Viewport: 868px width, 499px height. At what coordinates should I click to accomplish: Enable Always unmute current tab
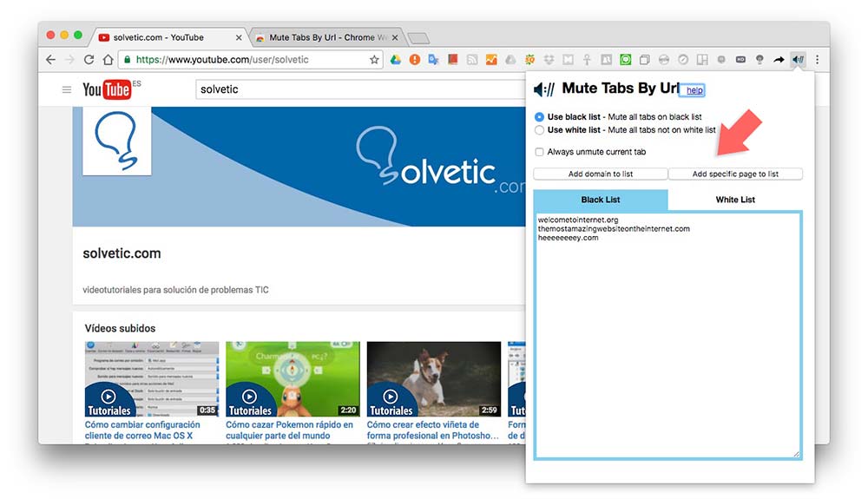pos(539,152)
